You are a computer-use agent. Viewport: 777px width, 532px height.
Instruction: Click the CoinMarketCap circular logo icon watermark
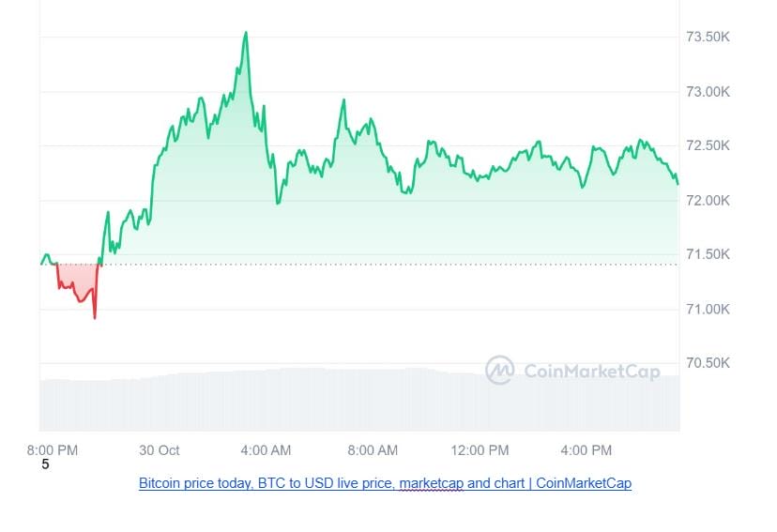pyautogui.click(x=499, y=370)
